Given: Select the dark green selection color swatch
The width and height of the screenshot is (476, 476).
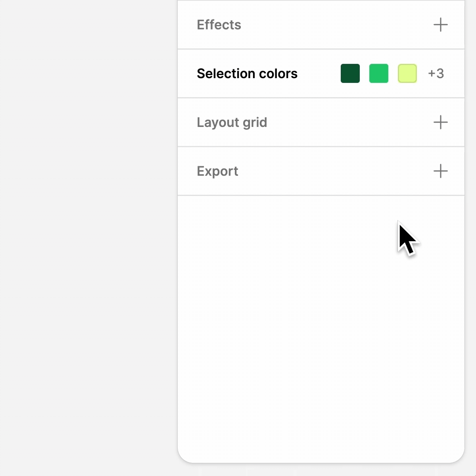Looking at the screenshot, I should (350, 73).
